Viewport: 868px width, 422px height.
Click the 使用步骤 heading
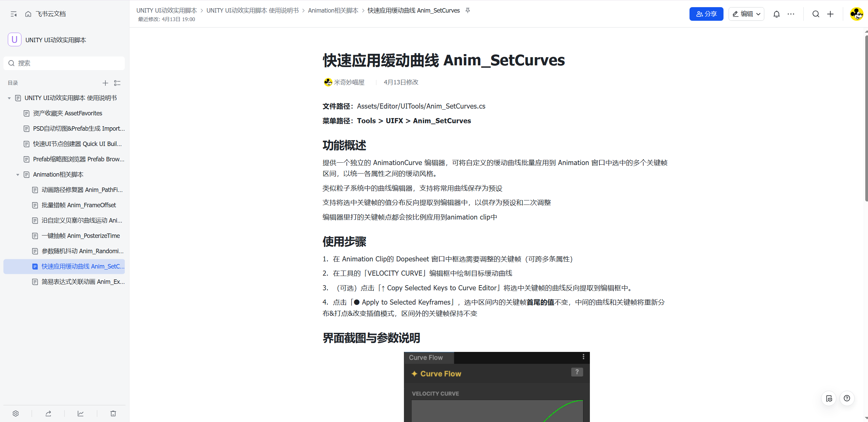point(344,242)
